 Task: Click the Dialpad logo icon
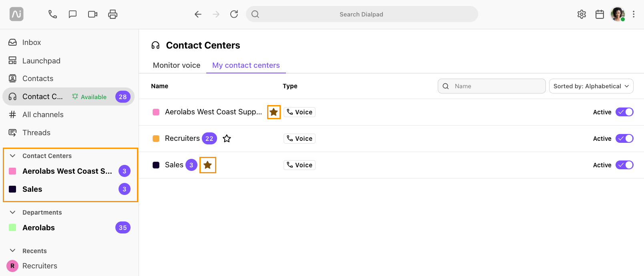pyautogui.click(x=16, y=14)
